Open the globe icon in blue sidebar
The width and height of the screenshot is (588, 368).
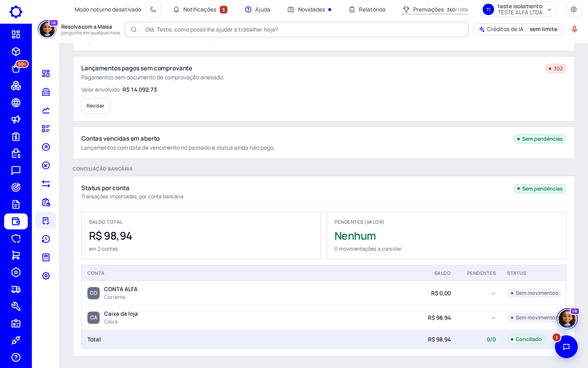(16, 103)
